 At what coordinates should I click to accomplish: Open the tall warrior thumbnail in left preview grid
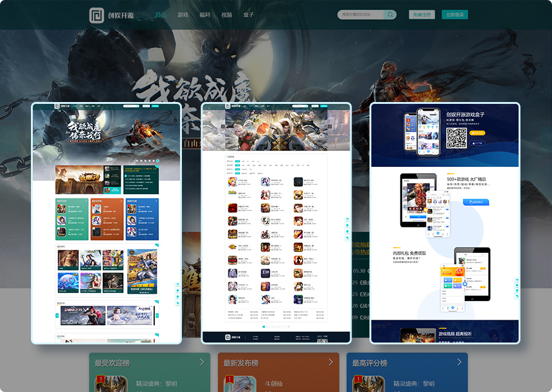pyautogui.click(x=142, y=271)
